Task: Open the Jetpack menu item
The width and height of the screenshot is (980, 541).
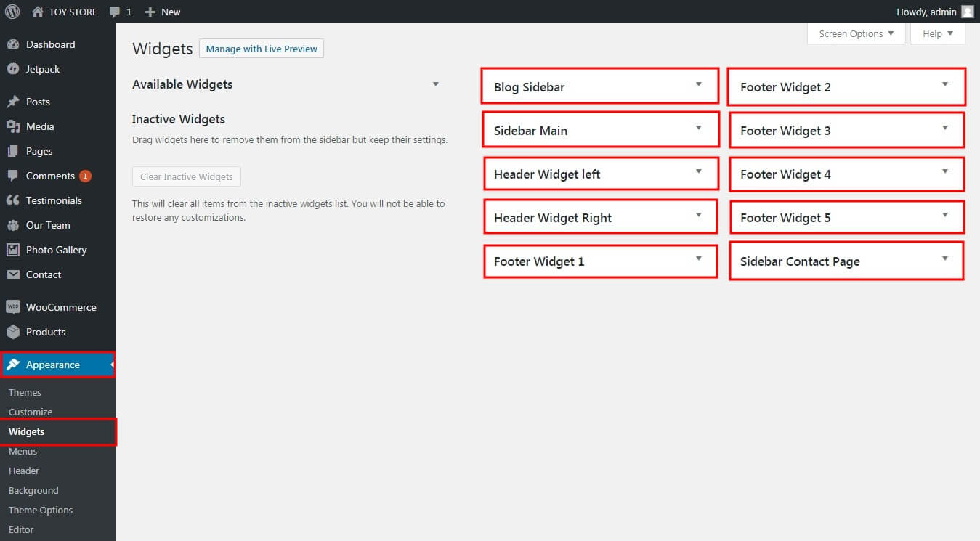Action: [x=58, y=69]
